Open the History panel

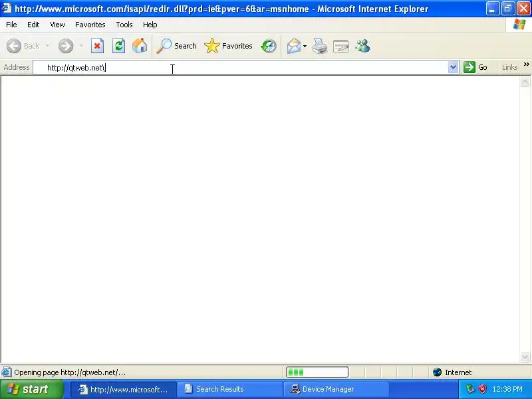(269, 46)
